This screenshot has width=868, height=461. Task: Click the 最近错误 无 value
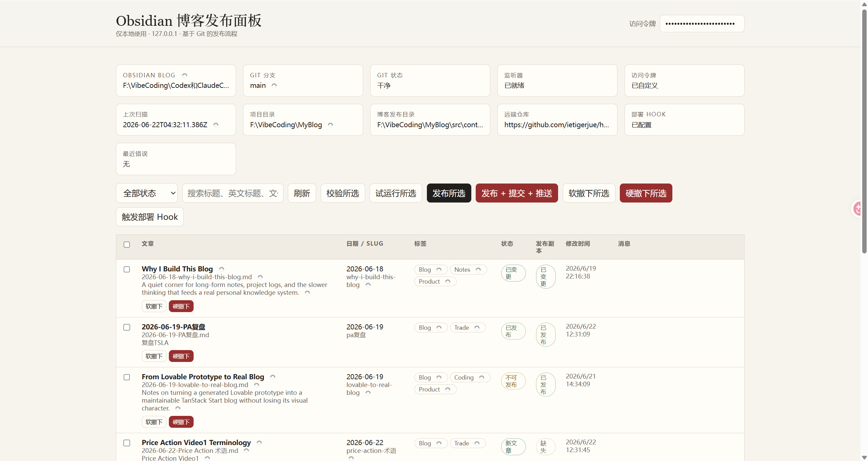[x=126, y=164]
